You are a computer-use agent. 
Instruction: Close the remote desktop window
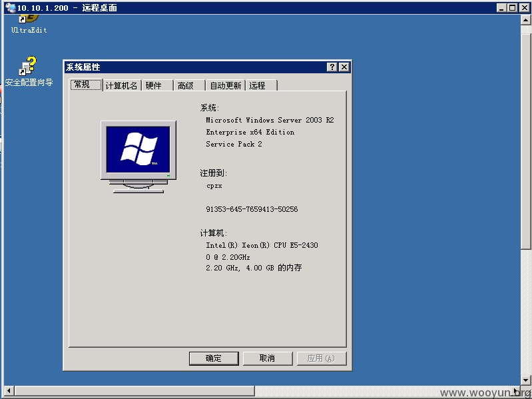tap(524, 7)
